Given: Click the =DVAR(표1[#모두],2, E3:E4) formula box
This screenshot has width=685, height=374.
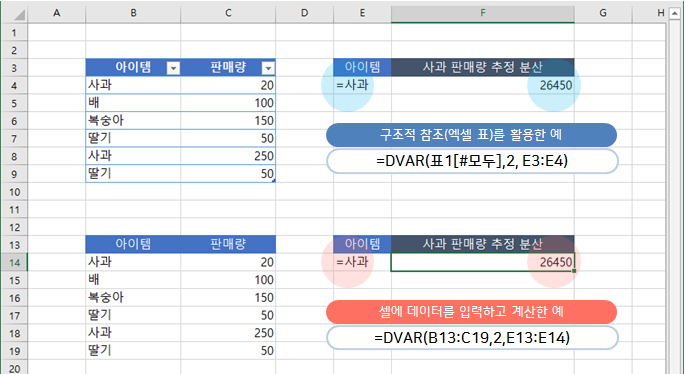Looking at the screenshot, I should 472,161.
